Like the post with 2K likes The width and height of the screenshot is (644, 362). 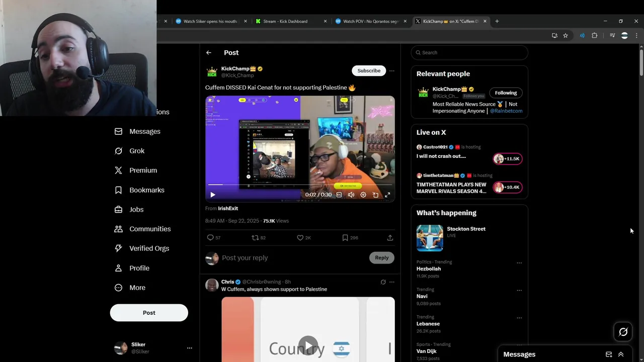pos(304,238)
